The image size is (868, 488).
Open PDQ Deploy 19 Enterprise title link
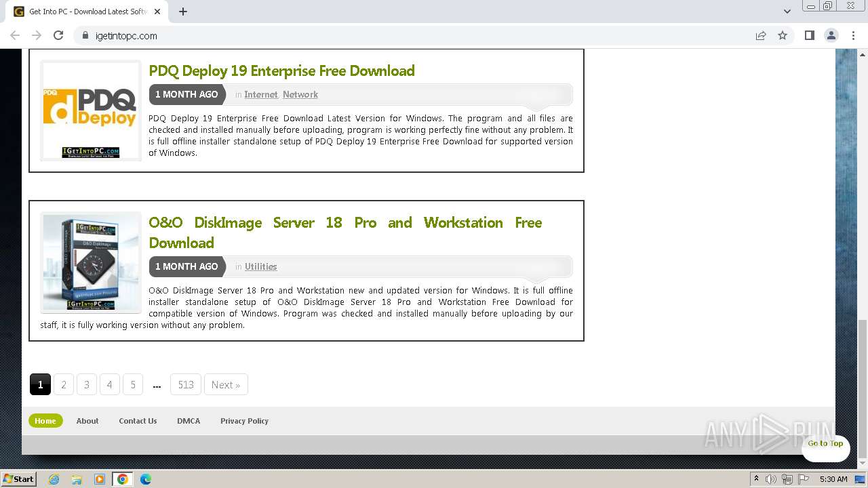click(x=281, y=71)
